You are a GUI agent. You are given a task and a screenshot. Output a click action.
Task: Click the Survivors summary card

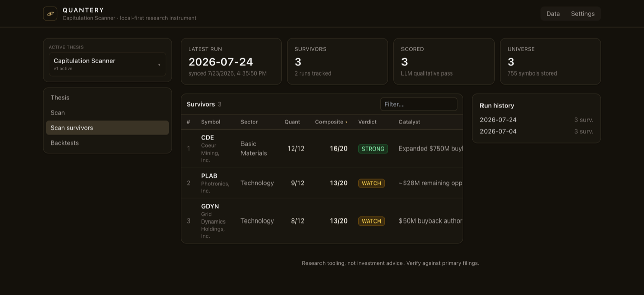coord(338,61)
